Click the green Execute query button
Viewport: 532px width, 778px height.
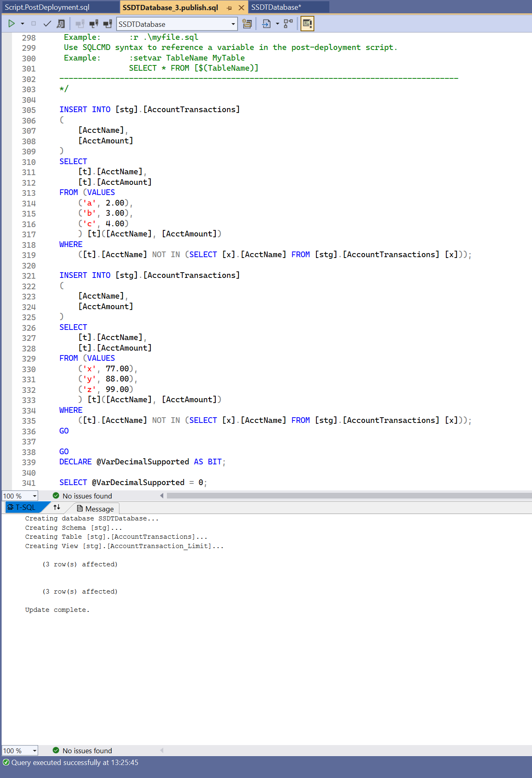coord(11,24)
